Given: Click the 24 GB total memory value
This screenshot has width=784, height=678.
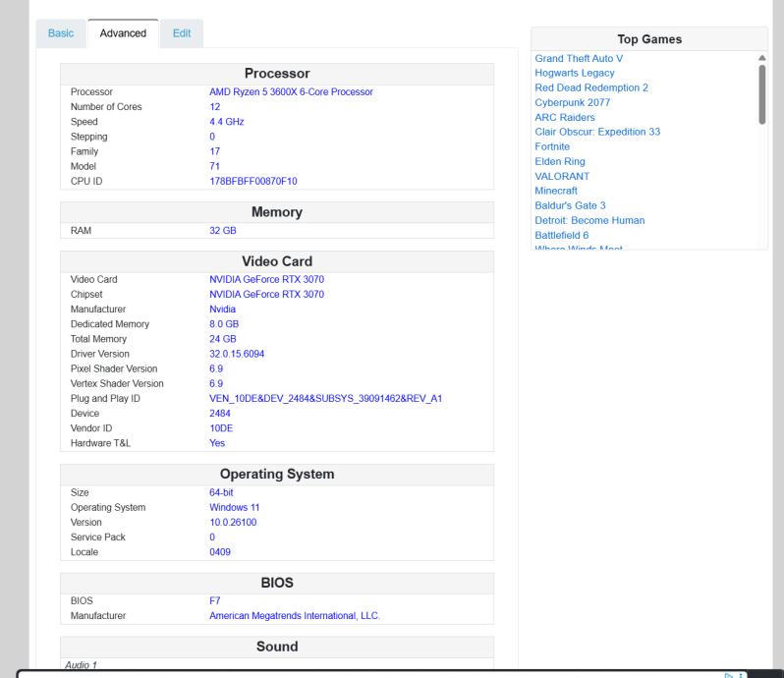Looking at the screenshot, I should [x=222, y=339].
